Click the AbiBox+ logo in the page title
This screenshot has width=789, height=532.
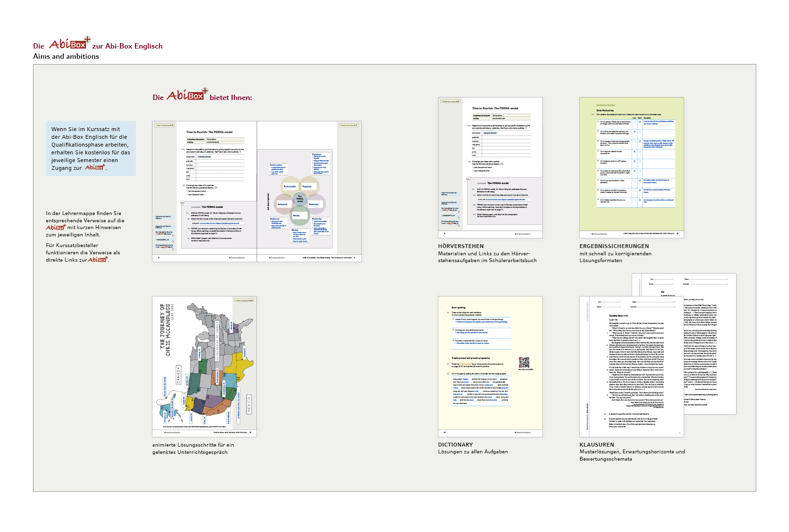[x=69, y=44]
